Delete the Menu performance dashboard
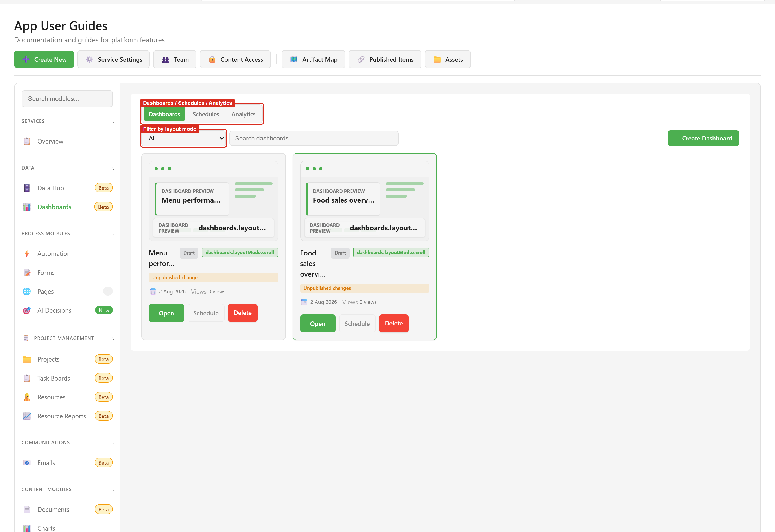Screen dimensions: 775x532 [242, 313]
